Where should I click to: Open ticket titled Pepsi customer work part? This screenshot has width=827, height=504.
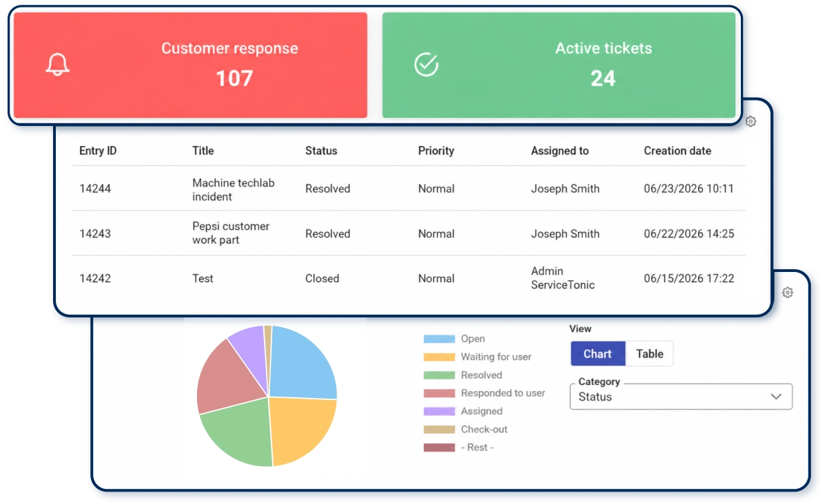click(x=231, y=233)
